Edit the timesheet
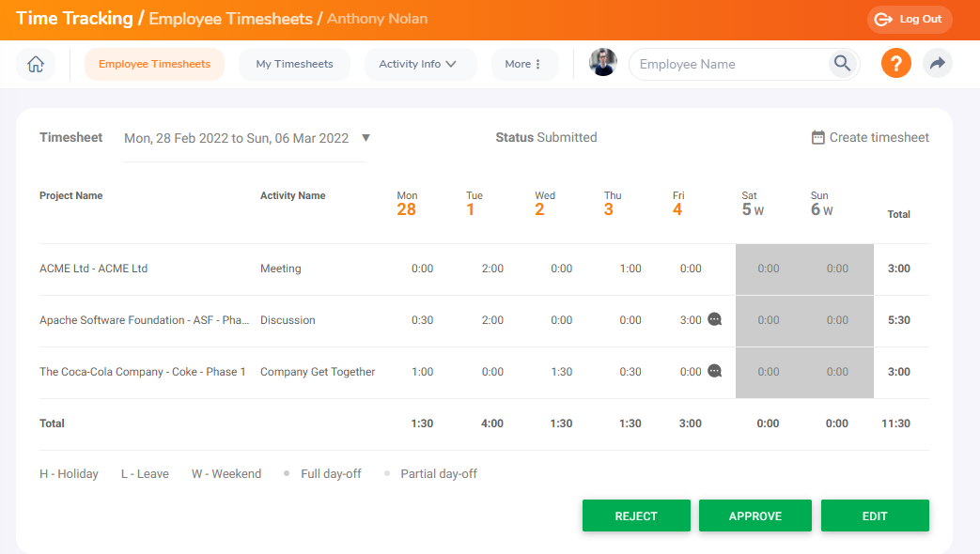The width and height of the screenshot is (980, 554). pyautogui.click(x=875, y=516)
